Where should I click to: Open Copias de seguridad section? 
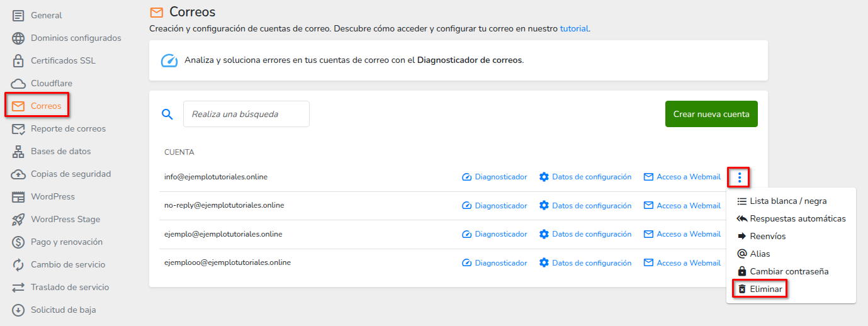pyautogui.click(x=70, y=174)
